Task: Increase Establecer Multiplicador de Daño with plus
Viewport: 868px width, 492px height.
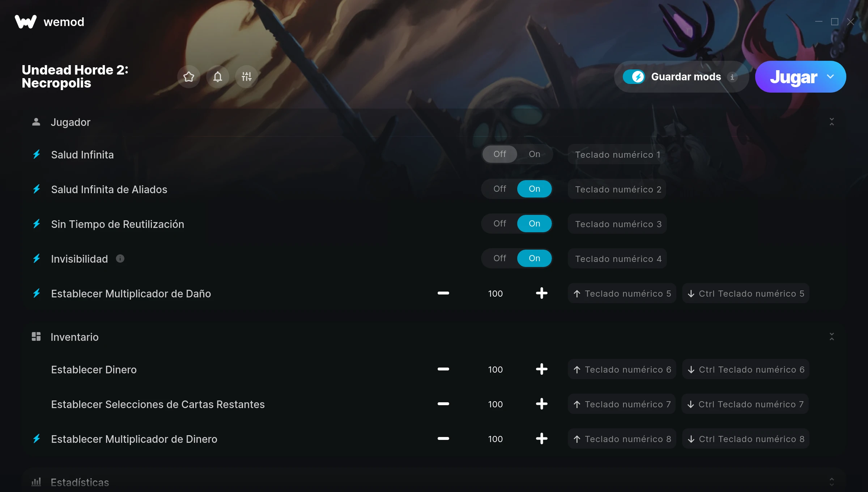Action: (541, 293)
